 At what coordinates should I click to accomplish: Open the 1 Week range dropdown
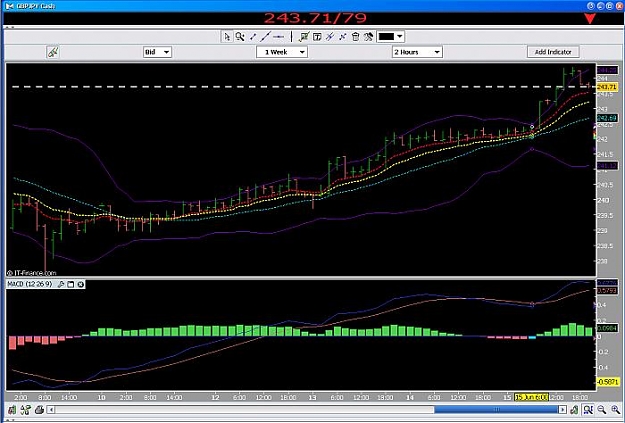[x=282, y=52]
